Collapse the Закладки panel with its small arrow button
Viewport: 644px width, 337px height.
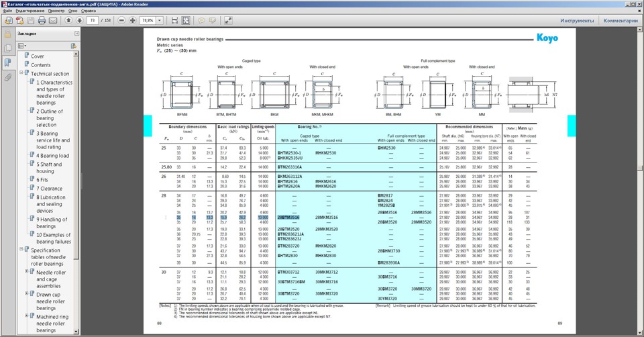tap(76, 34)
